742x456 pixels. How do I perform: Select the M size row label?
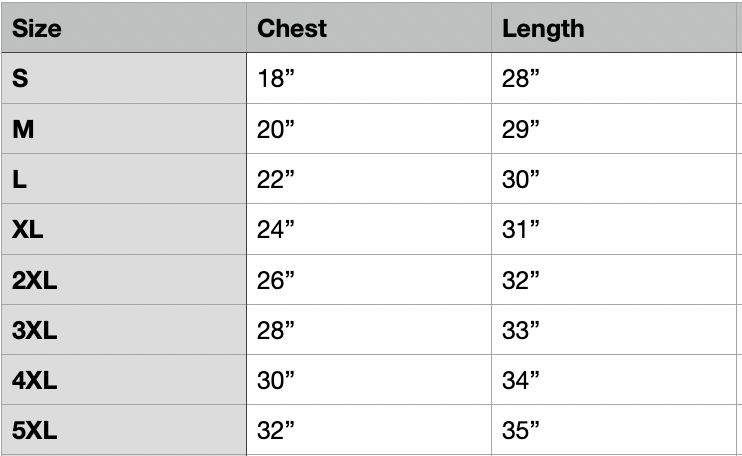click(23, 129)
